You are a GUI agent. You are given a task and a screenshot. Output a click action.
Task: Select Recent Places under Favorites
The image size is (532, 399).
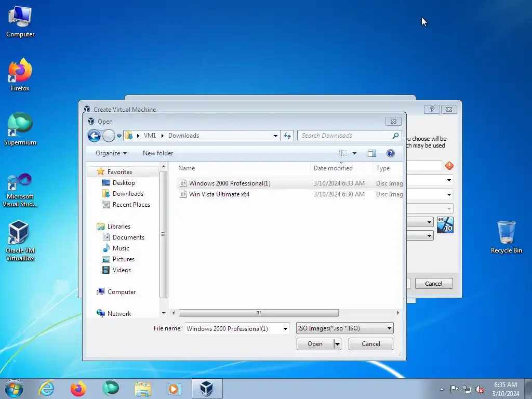[131, 205]
